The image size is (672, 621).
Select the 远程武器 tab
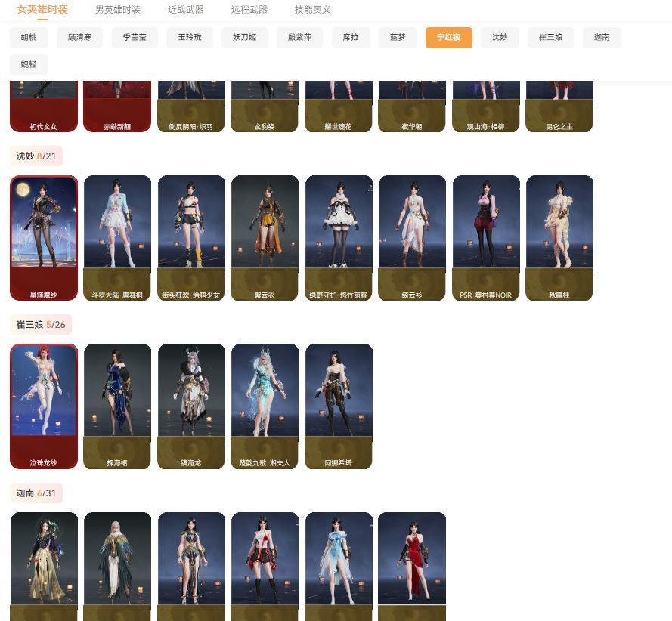249,10
